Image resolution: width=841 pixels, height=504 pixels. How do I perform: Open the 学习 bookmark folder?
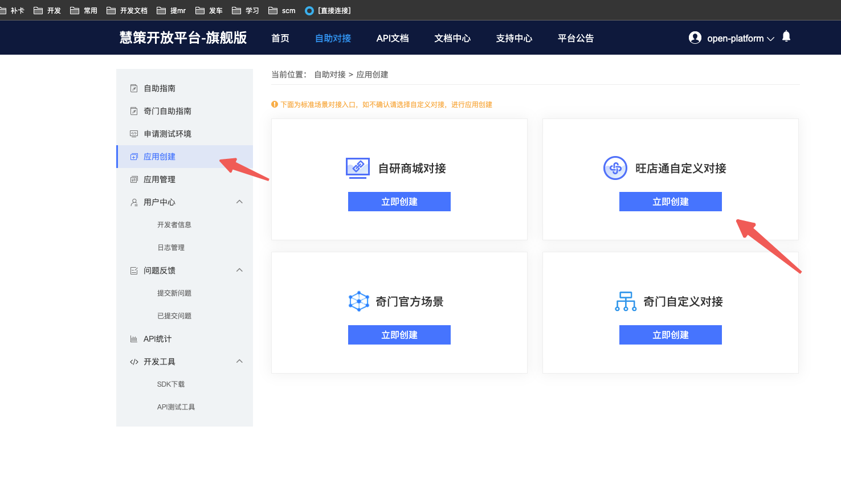246,10
